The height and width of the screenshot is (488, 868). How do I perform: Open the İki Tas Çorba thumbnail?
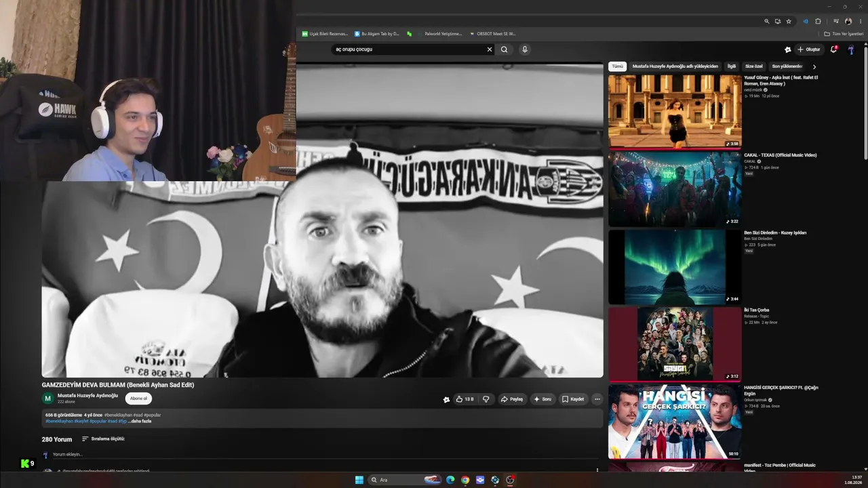(675, 344)
